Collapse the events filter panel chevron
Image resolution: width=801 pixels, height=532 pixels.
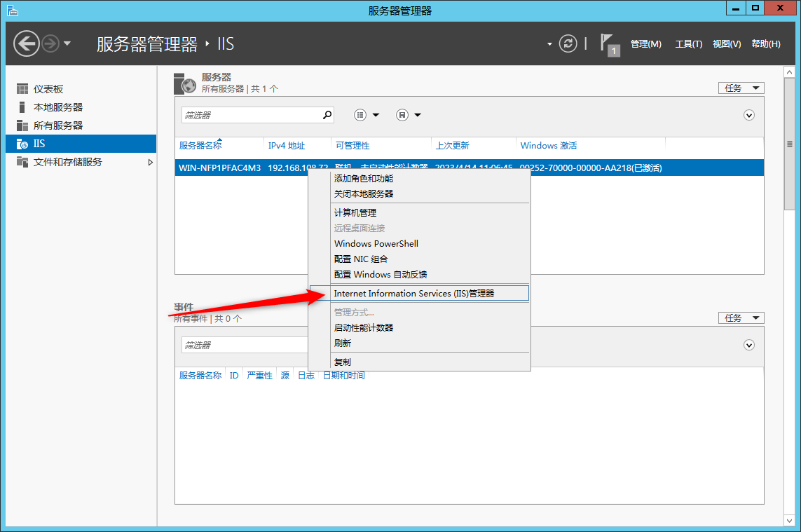tap(749, 345)
